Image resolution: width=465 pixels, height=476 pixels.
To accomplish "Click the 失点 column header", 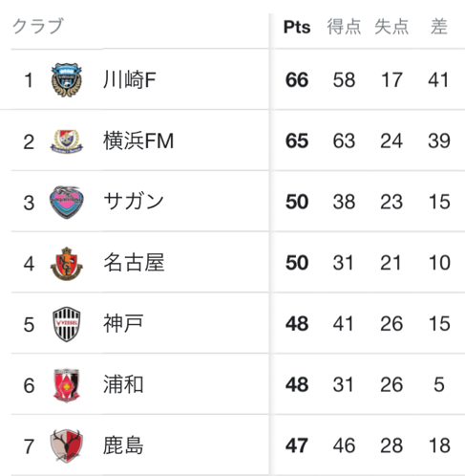I will (x=391, y=27).
